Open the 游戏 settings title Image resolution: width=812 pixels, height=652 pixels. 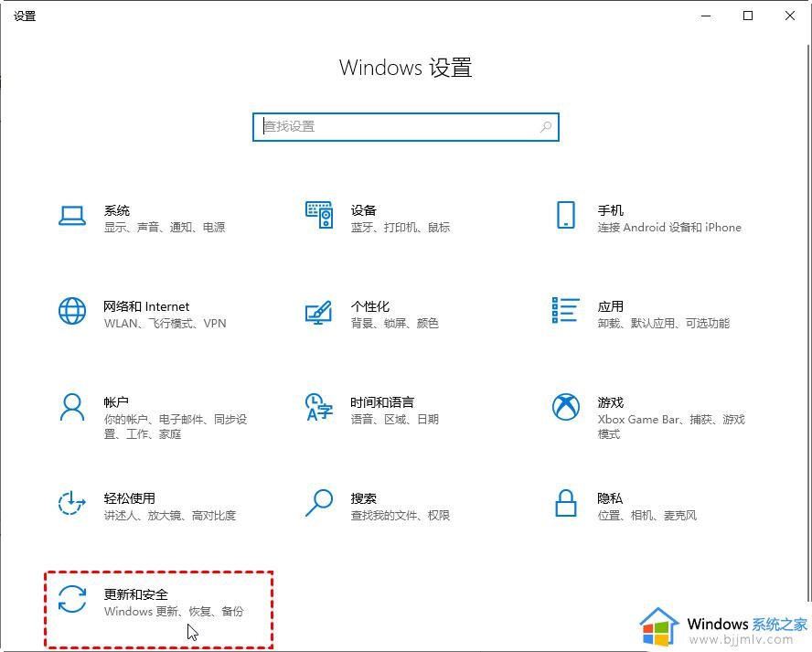tap(611, 402)
